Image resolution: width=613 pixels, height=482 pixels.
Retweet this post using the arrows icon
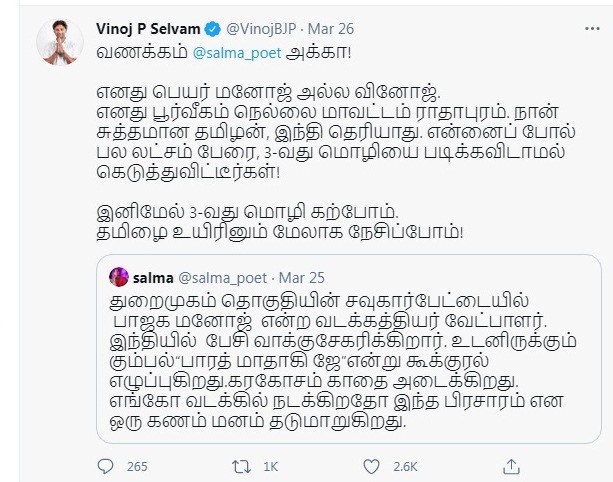pos(241,467)
